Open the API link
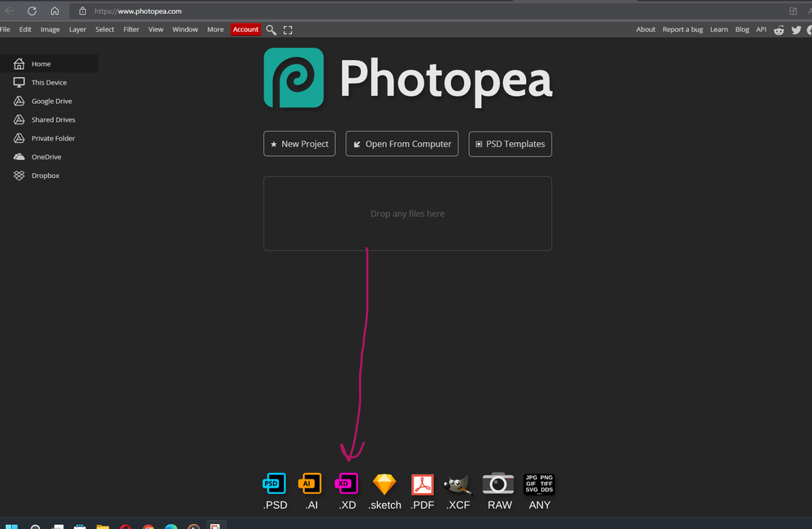This screenshot has height=529, width=812. pyautogui.click(x=761, y=29)
